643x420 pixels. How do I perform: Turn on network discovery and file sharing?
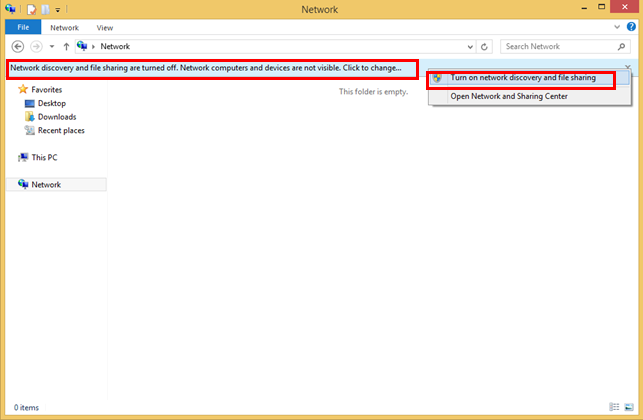click(x=529, y=78)
